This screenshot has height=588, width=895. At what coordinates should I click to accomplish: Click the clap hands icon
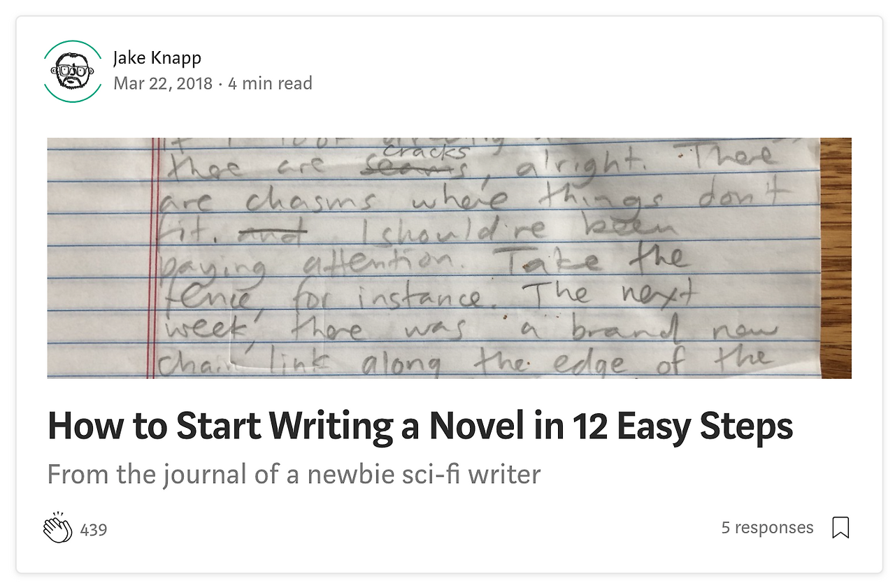(x=58, y=527)
